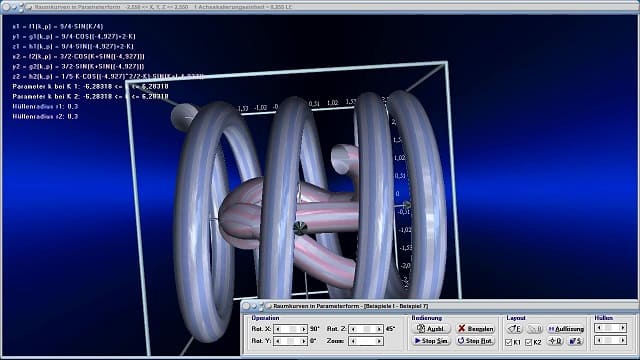Click right arrow of upper Hüllen scrollbar

click(x=623, y=328)
